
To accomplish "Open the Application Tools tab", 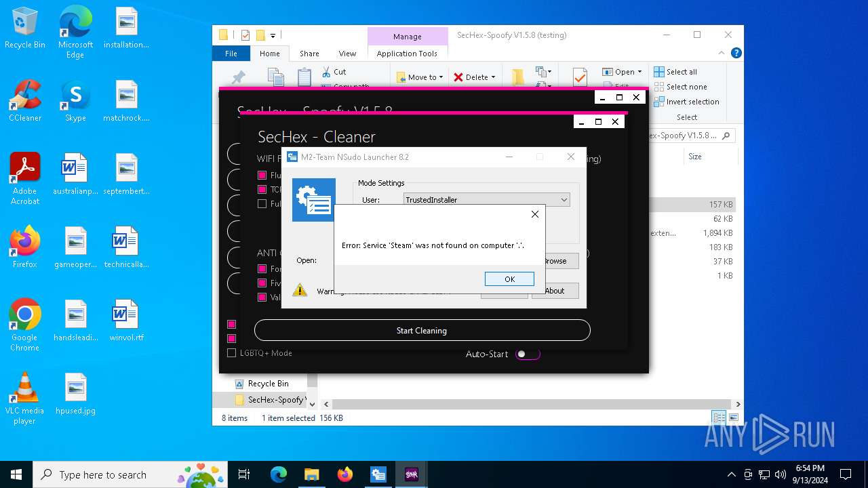I will tap(407, 54).
